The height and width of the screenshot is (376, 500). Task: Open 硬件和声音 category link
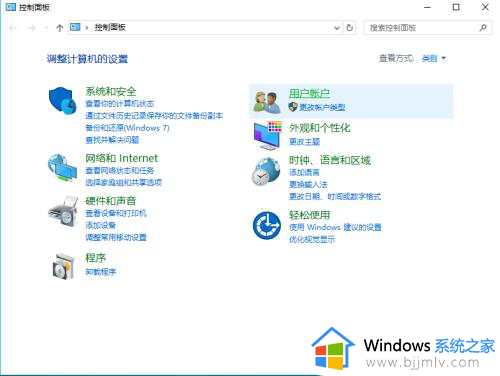[x=111, y=201]
